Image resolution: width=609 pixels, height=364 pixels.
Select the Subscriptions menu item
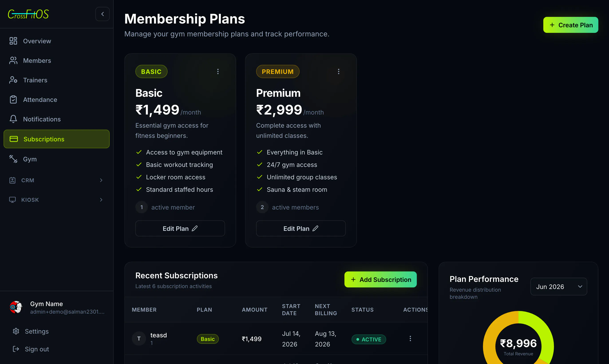56,139
